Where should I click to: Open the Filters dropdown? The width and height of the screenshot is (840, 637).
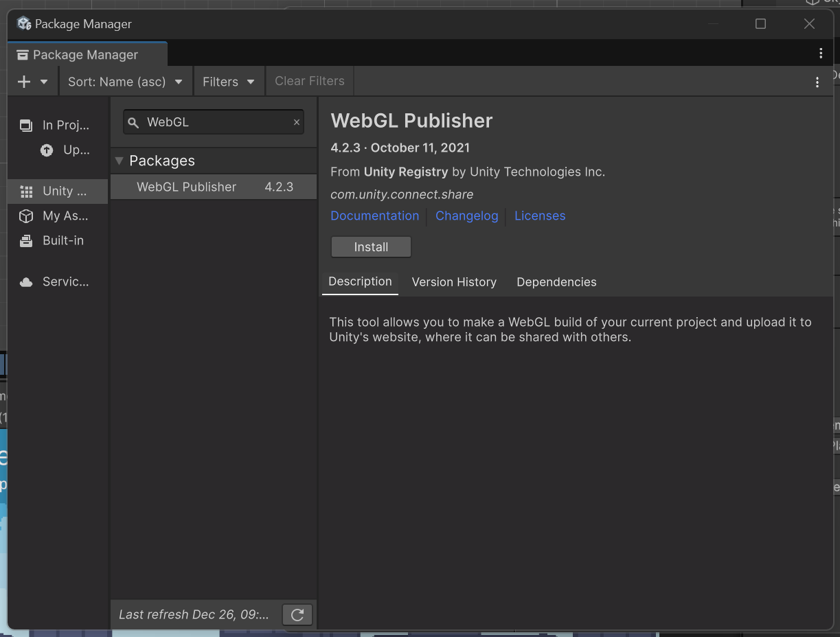point(229,82)
